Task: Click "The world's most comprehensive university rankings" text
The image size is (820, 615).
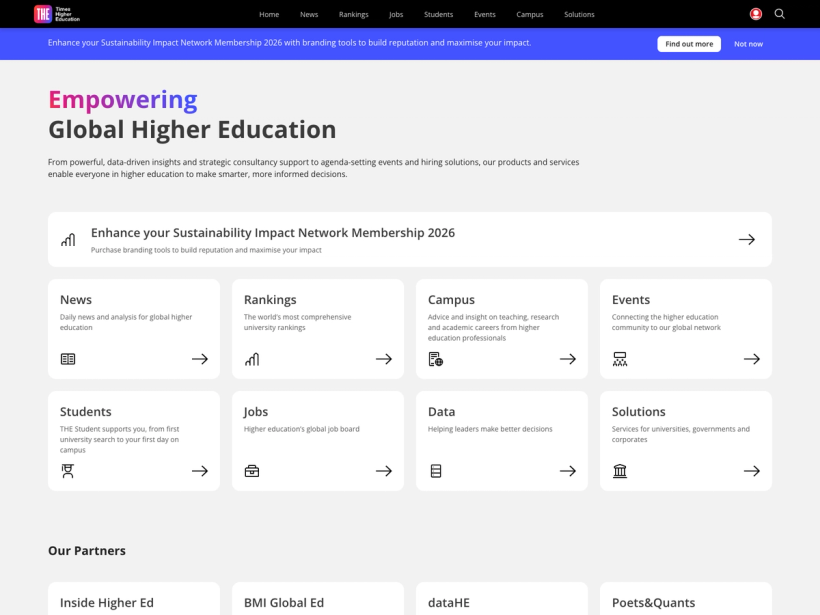Action: (x=298, y=322)
